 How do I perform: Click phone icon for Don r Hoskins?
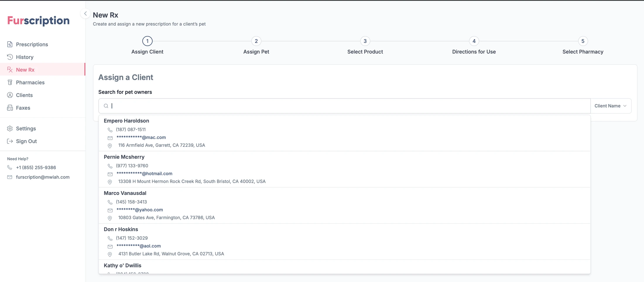(x=110, y=238)
